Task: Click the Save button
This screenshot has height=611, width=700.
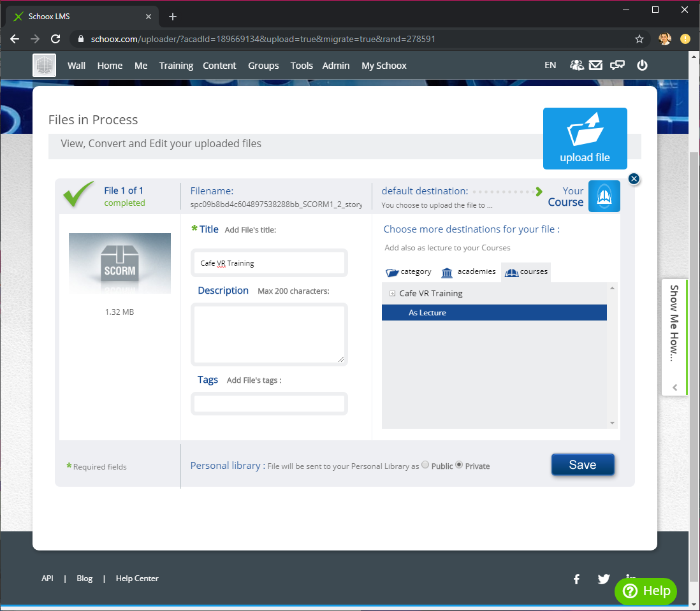Action: pyautogui.click(x=583, y=464)
